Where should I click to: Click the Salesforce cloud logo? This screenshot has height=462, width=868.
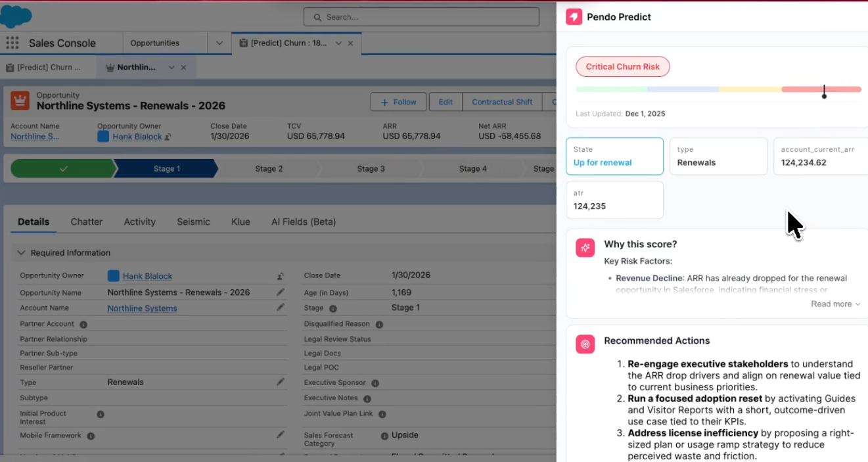pos(16,16)
